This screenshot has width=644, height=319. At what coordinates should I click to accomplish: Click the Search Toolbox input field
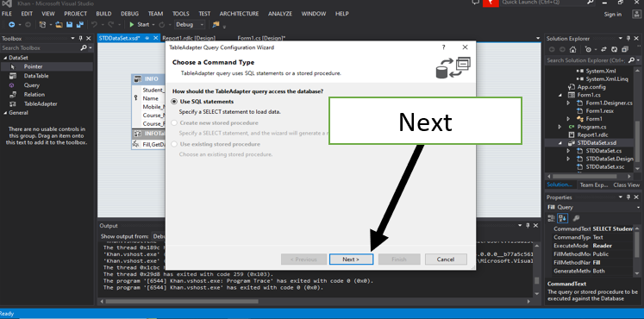click(x=41, y=48)
